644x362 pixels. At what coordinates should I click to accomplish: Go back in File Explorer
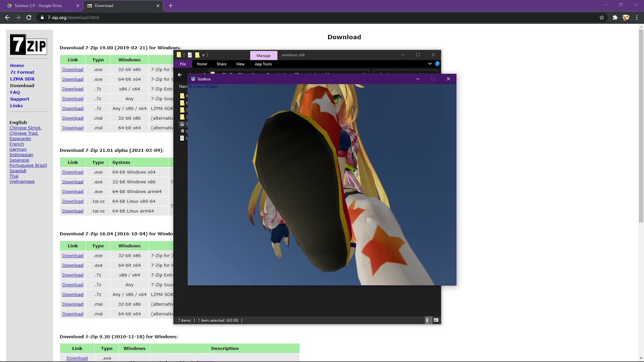coord(180,74)
